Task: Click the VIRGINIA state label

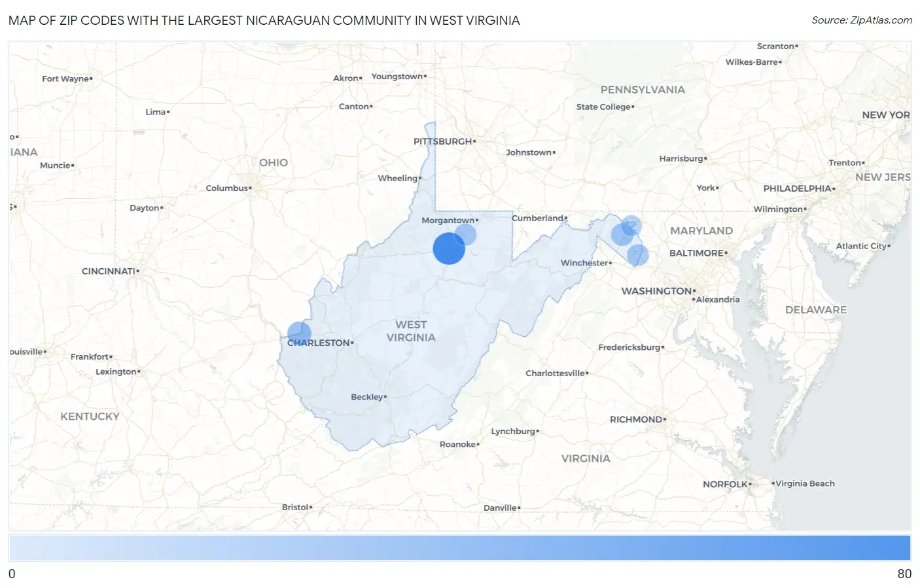Action: (586, 458)
